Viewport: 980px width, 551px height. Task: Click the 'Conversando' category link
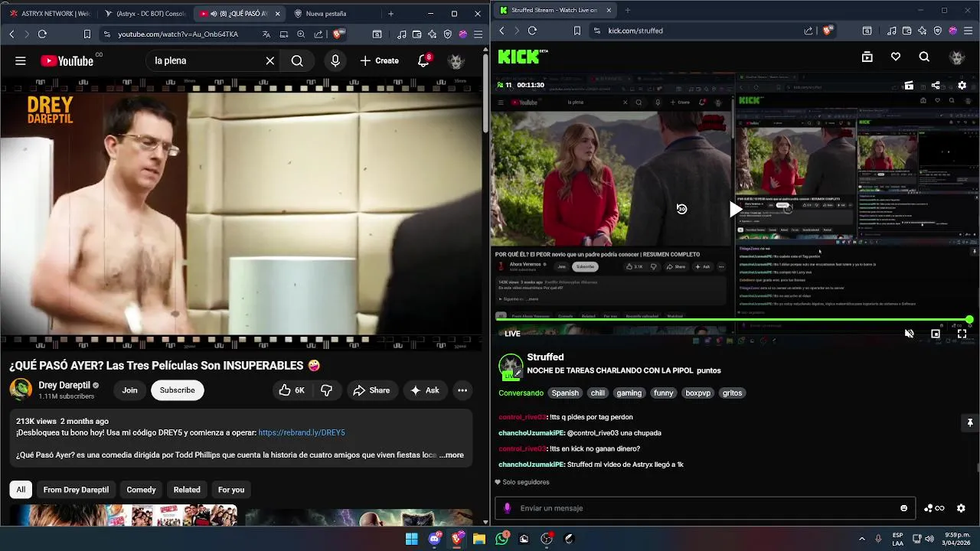click(521, 393)
